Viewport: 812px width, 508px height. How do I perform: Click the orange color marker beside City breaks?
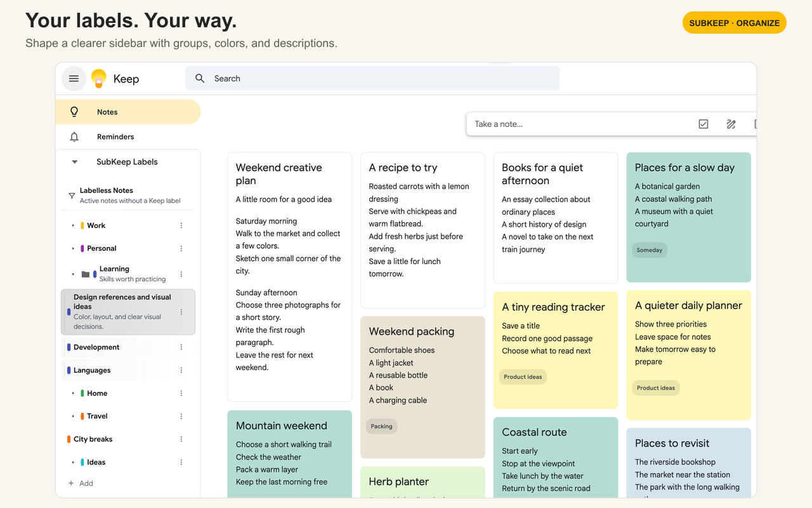(x=69, y=439)
